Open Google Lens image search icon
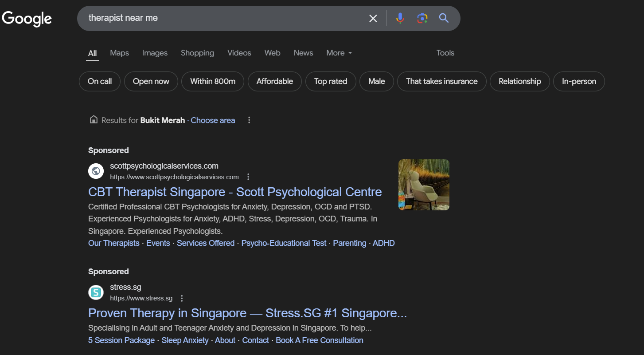Image resolution: width=644 pixels, height=355 pixels. coord(422,18)
